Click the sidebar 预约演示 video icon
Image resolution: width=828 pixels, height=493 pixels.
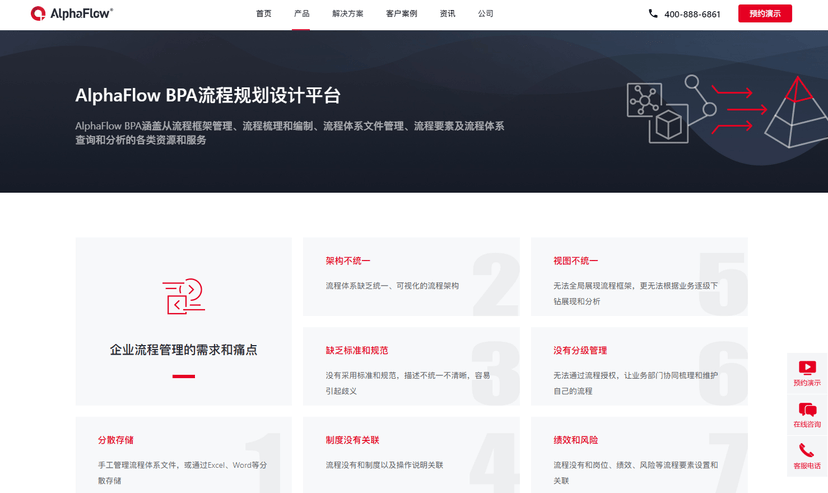807,367
